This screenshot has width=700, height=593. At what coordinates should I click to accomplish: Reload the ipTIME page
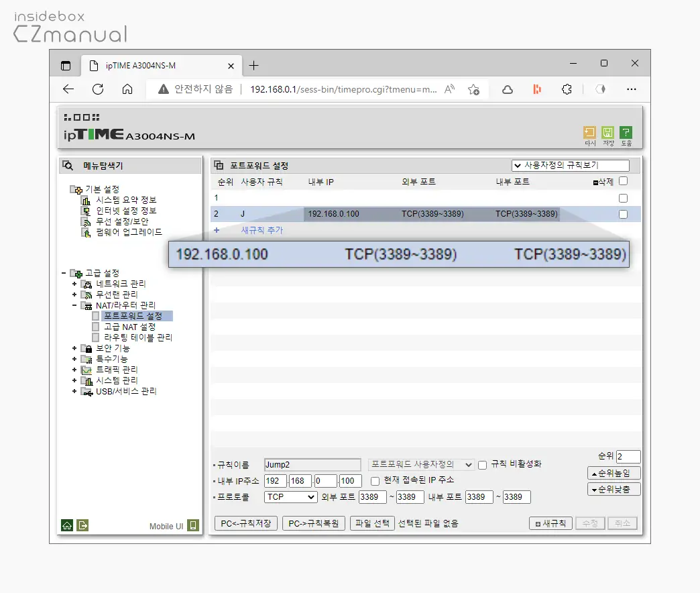coord(98,89)
